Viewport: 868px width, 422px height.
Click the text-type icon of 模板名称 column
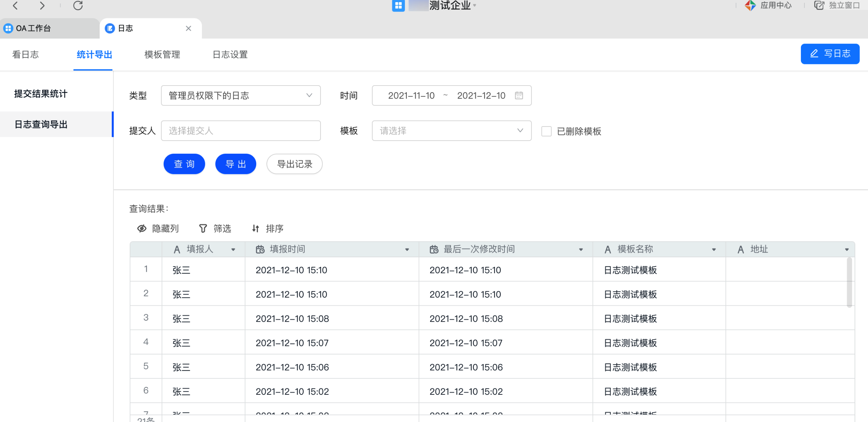(608, 250)
